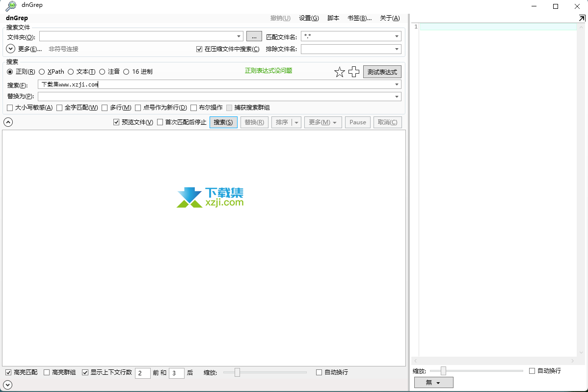Click the 排序 button

(x=282, y=122)
